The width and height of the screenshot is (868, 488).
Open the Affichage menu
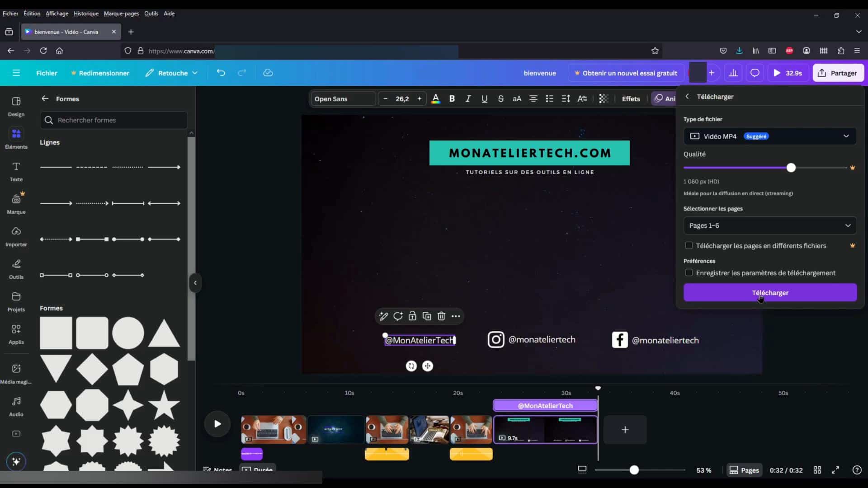[x=57, y=14]
